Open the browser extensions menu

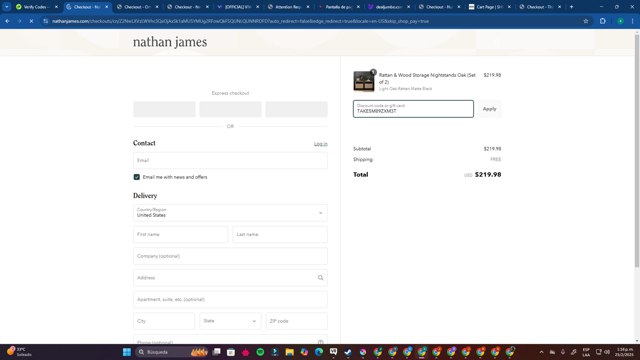pyautogui.click(x=603, y=21)
